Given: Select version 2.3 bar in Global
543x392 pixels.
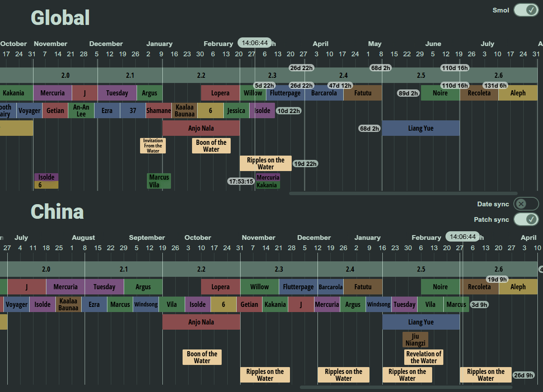Looking at the screenshot, I should (272, 75).
